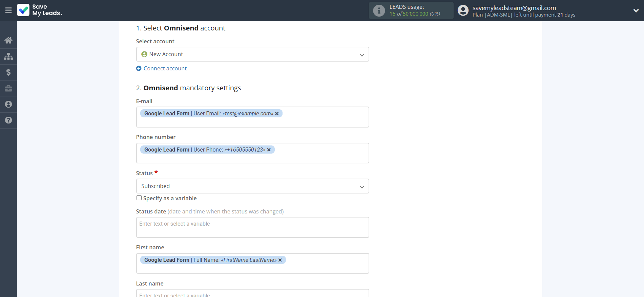Viewport: 644px width, 297px height.
Task: Remove the User Phone variable tag
Action: tap(269, 150)
